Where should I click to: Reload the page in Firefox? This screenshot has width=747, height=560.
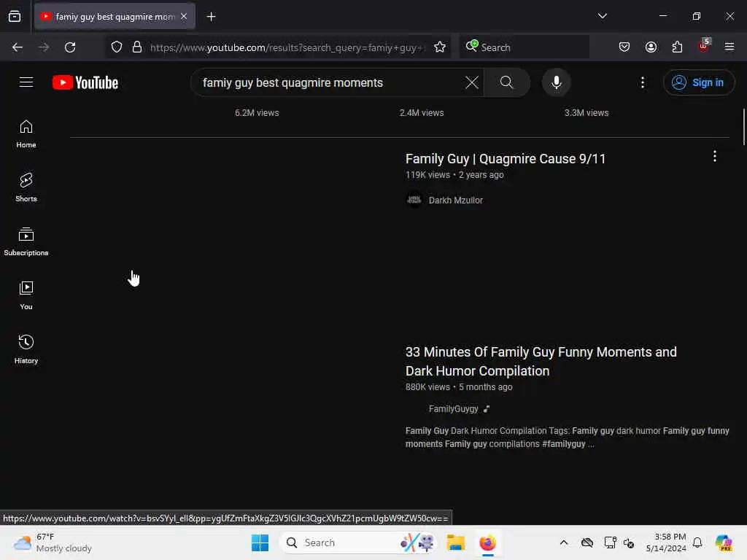pyautogui.click(x=70, y=47)
